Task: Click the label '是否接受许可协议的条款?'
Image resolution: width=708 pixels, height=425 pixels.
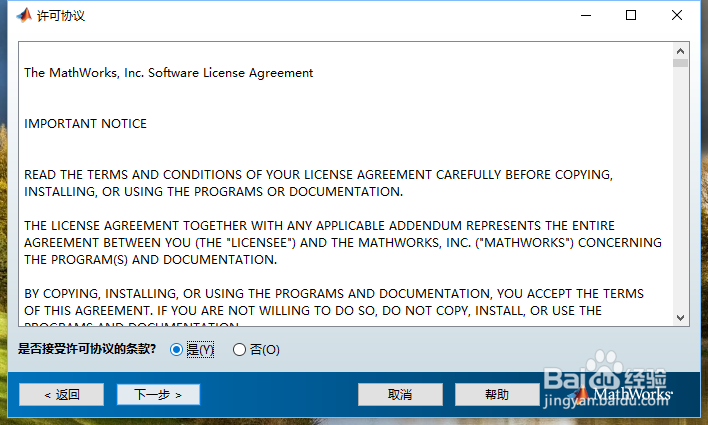Action: [x=87, y=349]
